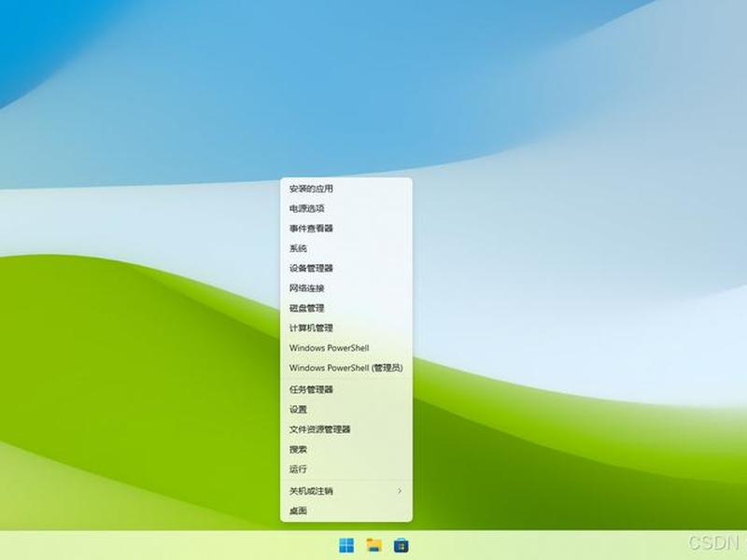This screenshot has height=560, width=747.
Task: Open 设备管理器 from the menu
Action: pyautogui.click(x=346, y=268)
